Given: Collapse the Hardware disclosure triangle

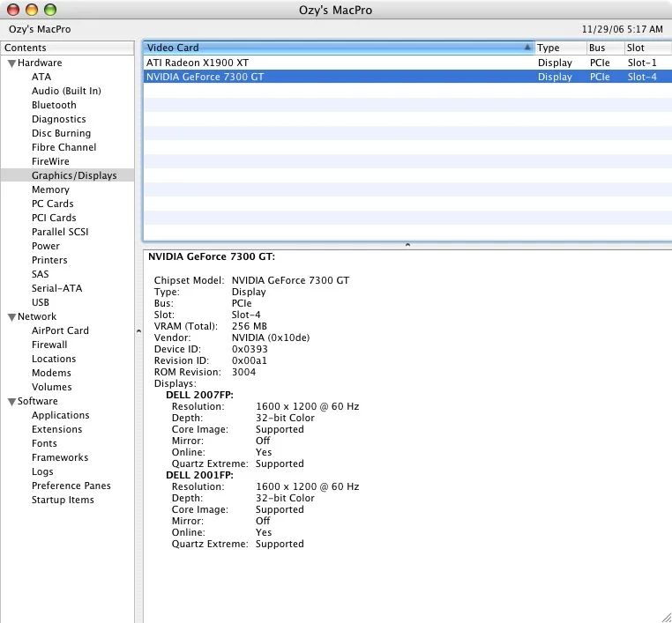Looking at the screenshot, I should (x=11, y=63).
